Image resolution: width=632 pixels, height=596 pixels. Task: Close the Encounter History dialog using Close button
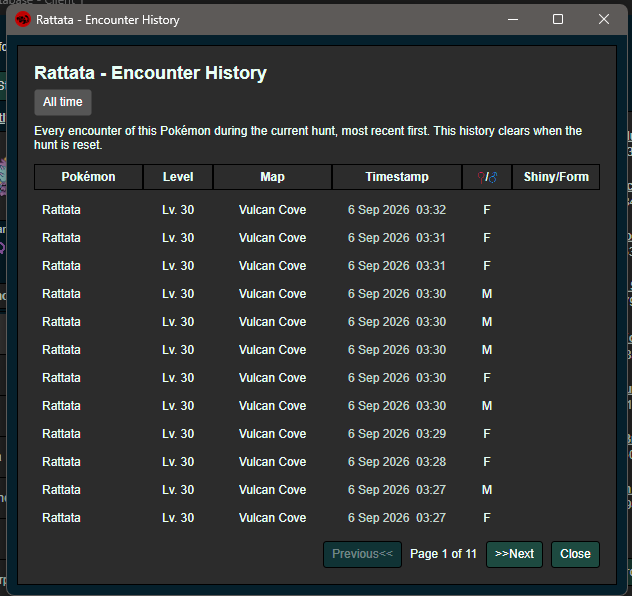click(575, 554)
